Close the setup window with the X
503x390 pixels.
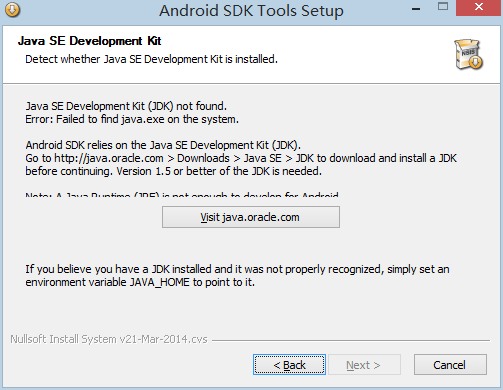point(479,7)
